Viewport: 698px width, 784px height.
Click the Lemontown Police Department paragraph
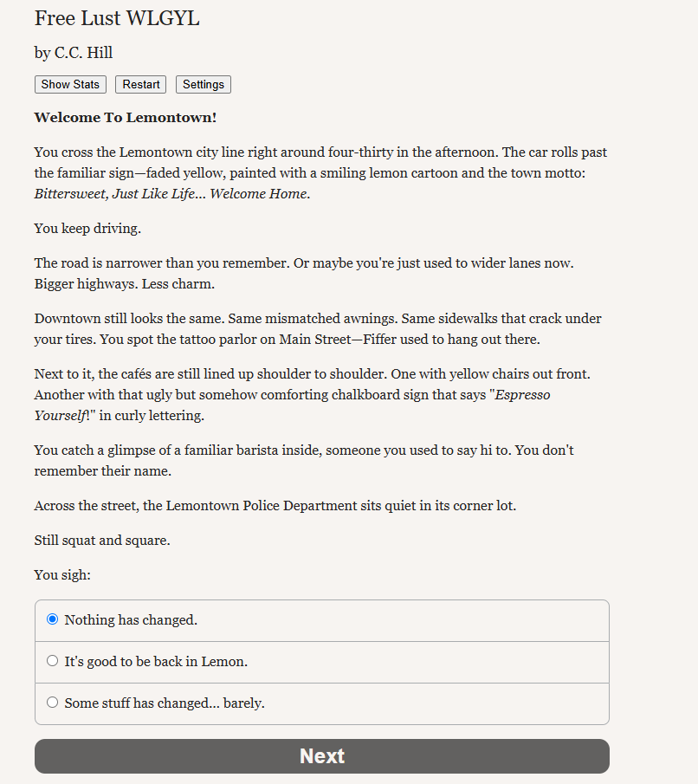pyautogui.click(x=275, y=506)
